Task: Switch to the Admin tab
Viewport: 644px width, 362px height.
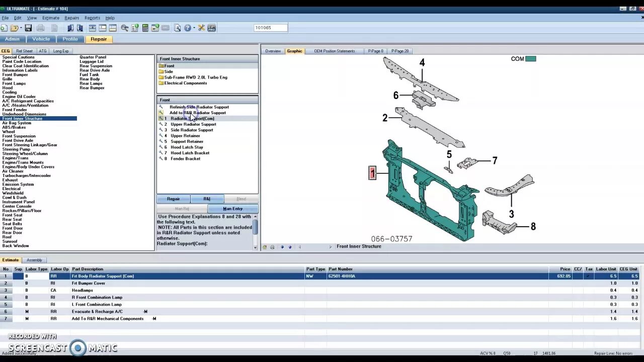Action: [x=12, y=39]
